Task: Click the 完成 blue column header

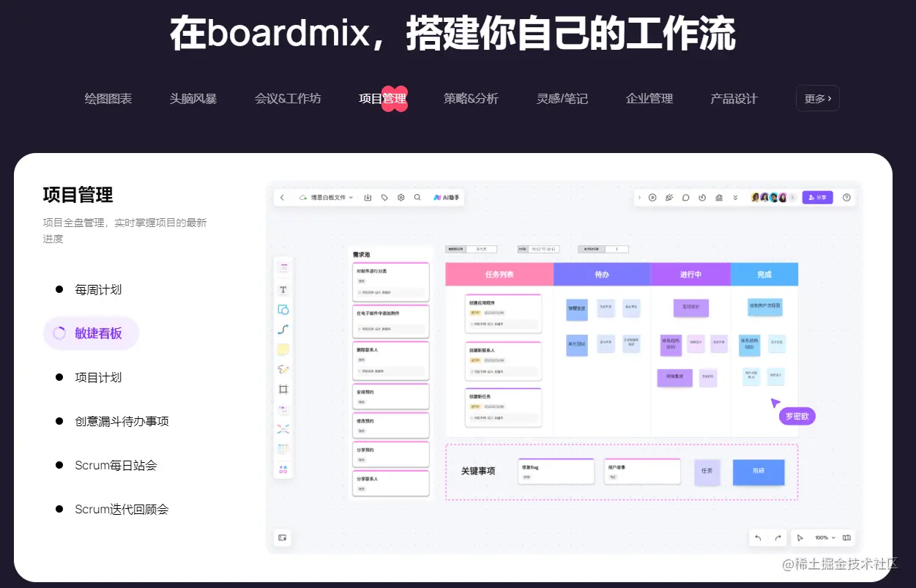Action: [x=764, y=275]
